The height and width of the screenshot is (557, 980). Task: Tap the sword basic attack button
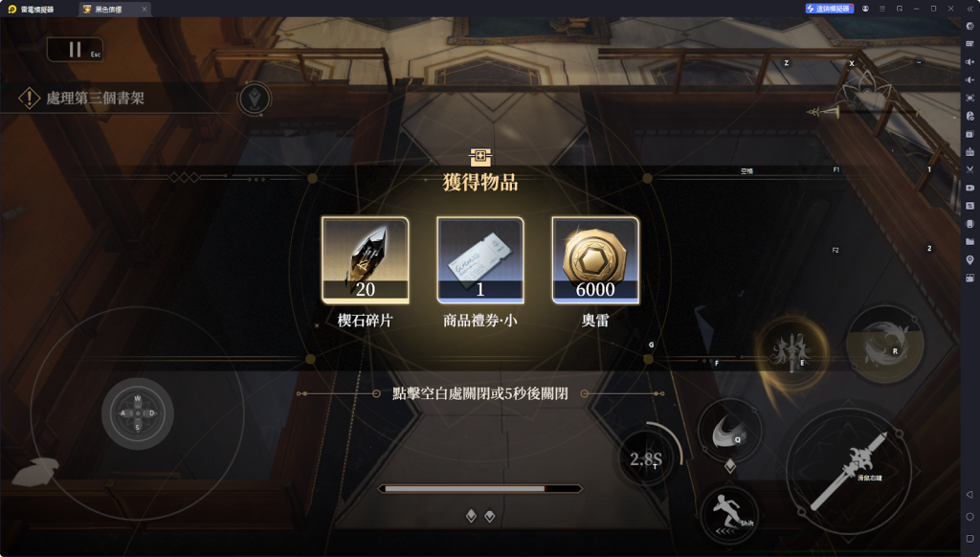coord(848,471)
